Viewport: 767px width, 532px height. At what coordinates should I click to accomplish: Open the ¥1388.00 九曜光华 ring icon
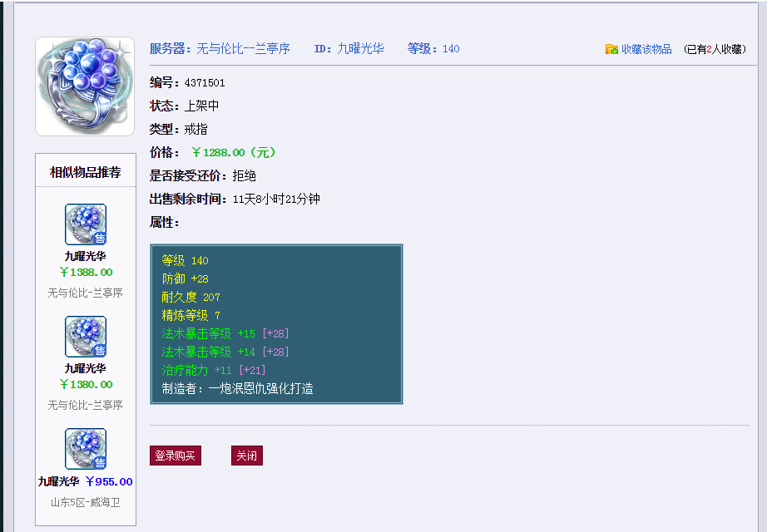86,224
